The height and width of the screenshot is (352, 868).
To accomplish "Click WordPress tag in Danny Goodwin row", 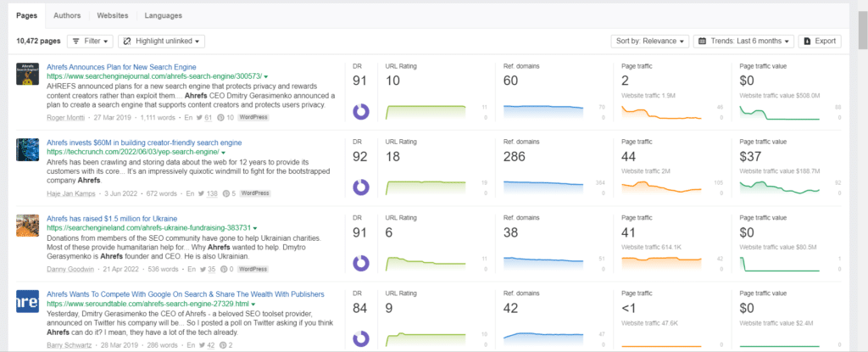I will [x=253, y=270].
